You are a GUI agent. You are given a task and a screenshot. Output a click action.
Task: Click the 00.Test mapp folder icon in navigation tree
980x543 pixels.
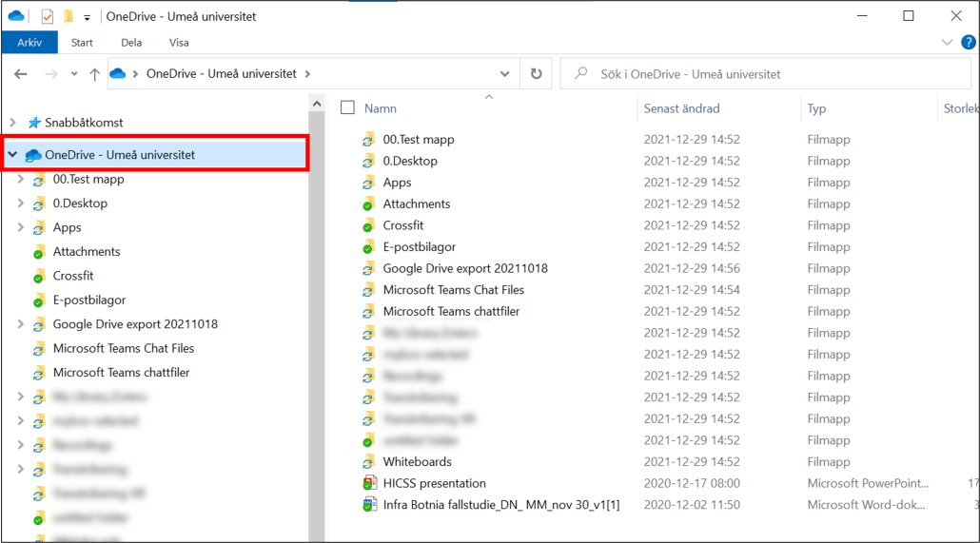pyautogui.click(x=39, y=180)
